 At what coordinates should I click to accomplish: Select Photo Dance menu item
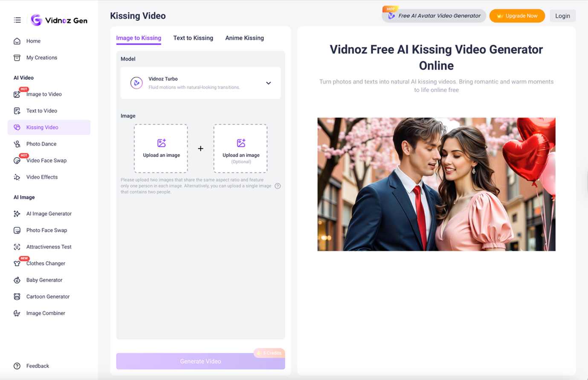(49, 144)
